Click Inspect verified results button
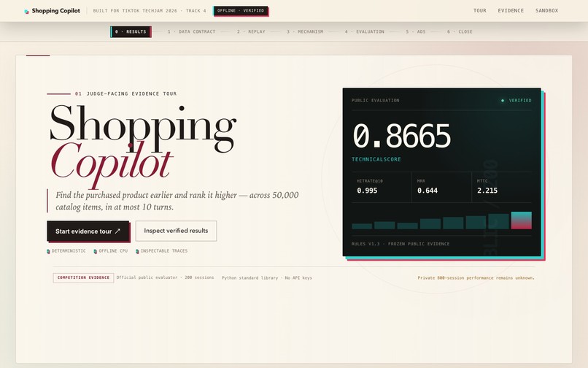 (176, 231)
